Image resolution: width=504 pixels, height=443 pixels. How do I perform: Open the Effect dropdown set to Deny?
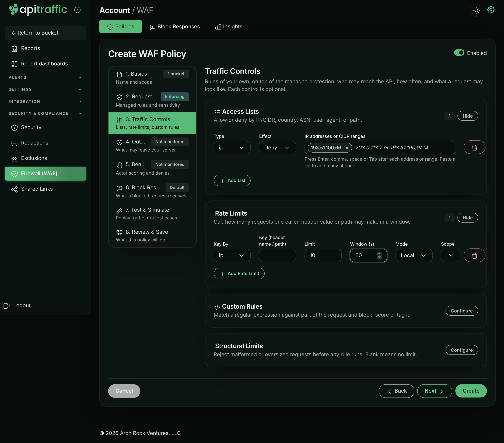[277, 148]
